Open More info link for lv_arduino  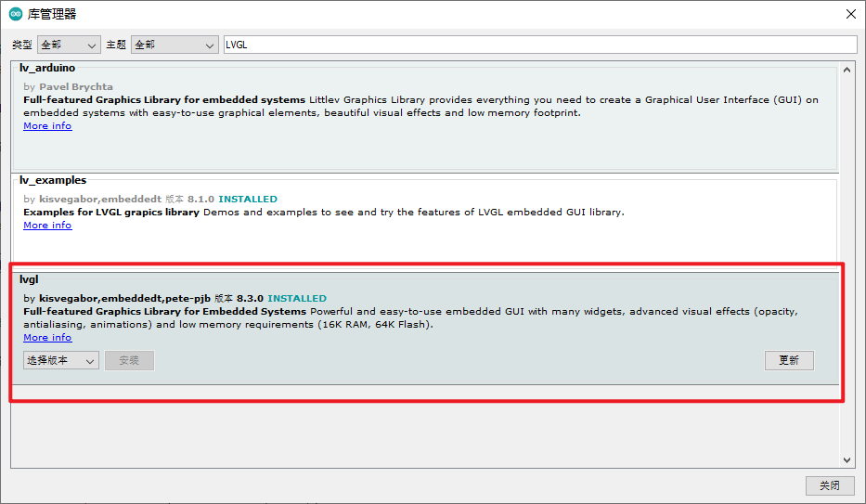(x=47, y=126)
